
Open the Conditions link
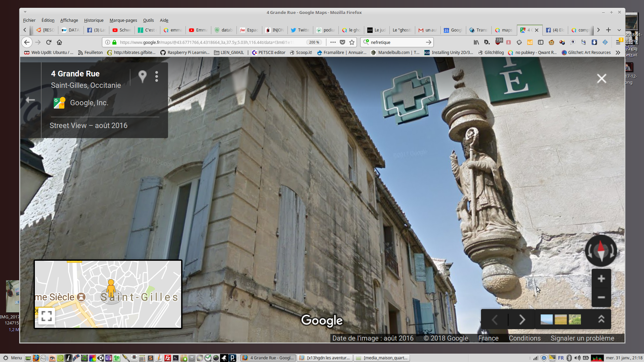point(525,338)
